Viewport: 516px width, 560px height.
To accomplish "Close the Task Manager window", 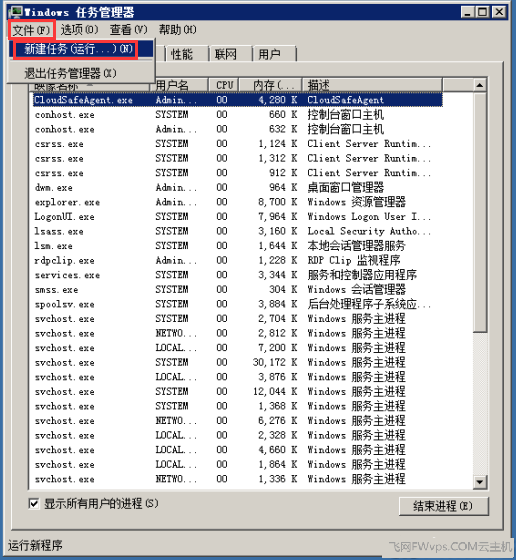I will (499, 12).
